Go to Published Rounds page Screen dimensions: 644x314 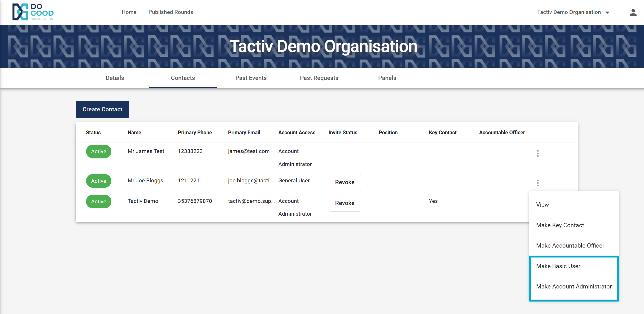click(170, 12)
